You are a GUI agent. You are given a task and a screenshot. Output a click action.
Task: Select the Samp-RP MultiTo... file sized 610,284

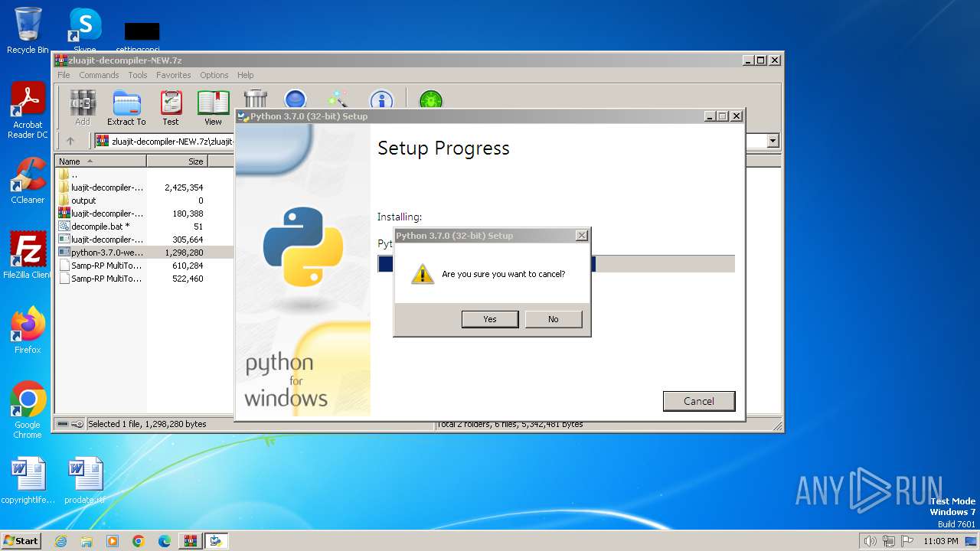(144, 266)
